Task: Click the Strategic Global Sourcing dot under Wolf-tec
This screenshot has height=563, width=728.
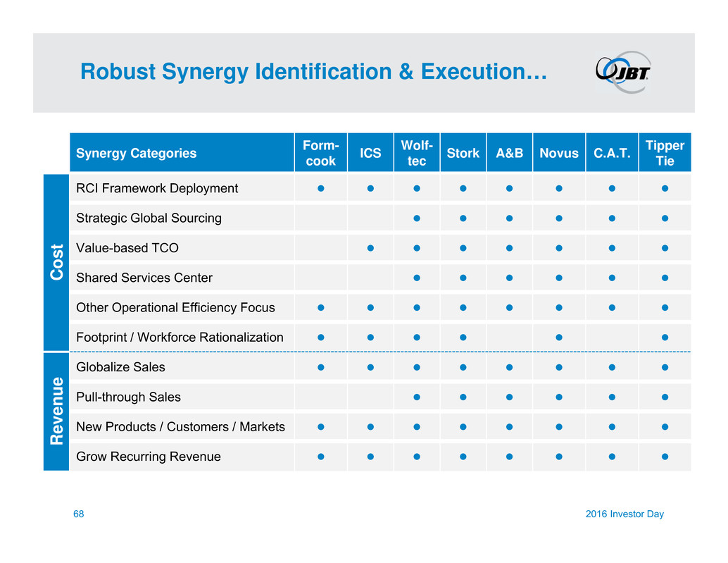Action: (x=417, y=218)
